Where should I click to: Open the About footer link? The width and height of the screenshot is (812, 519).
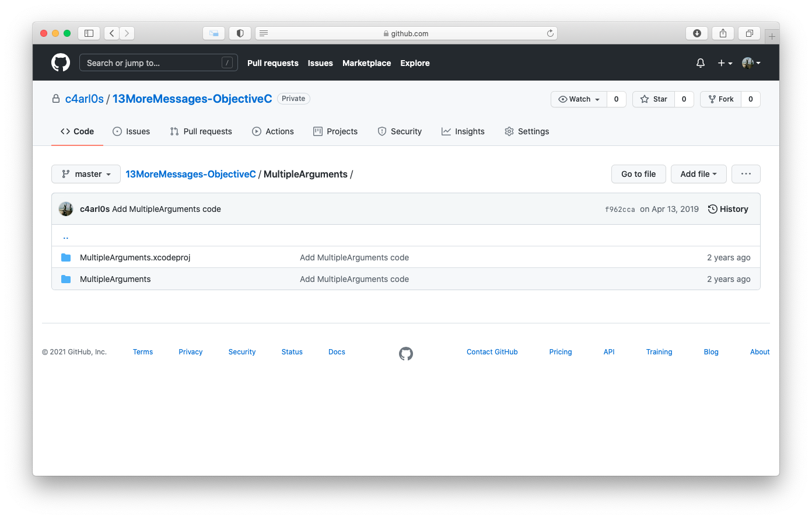[x=760, y=352]
